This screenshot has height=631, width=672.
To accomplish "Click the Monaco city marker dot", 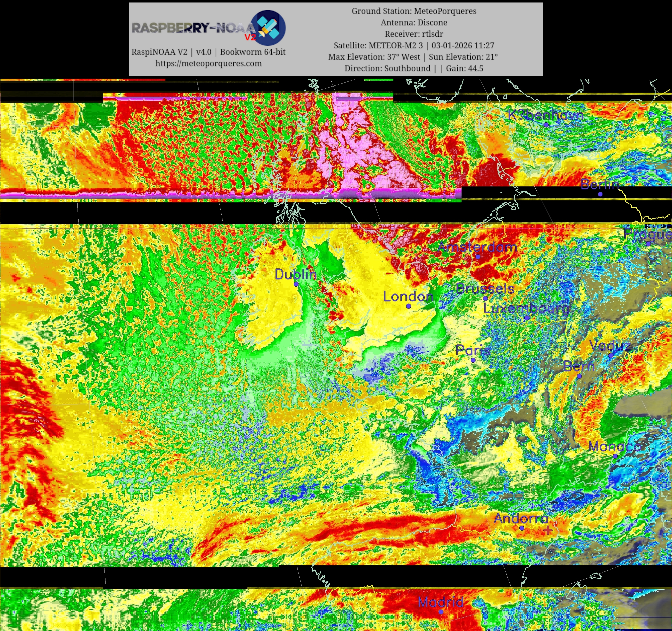I will [x=615, y=456].
